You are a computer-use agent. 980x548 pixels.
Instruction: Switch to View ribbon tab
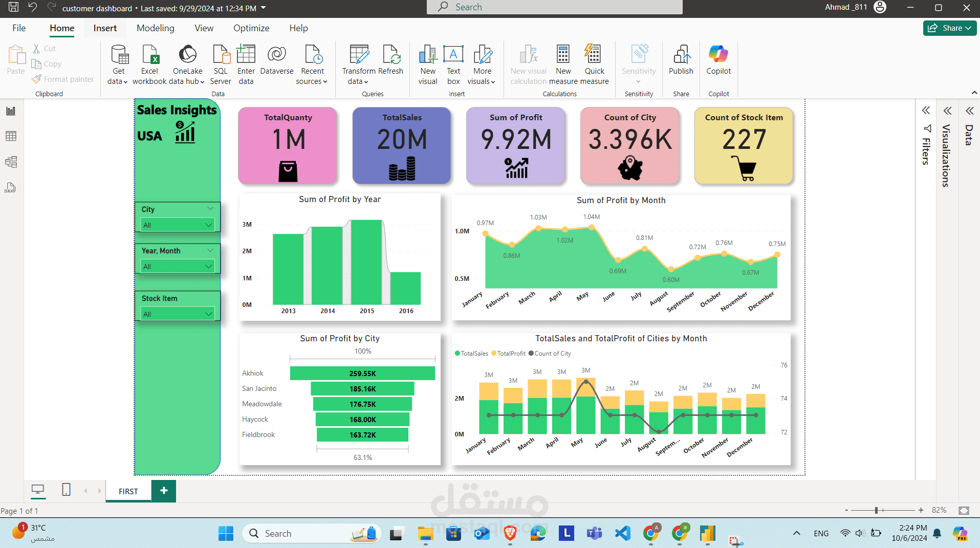[204, 28]
